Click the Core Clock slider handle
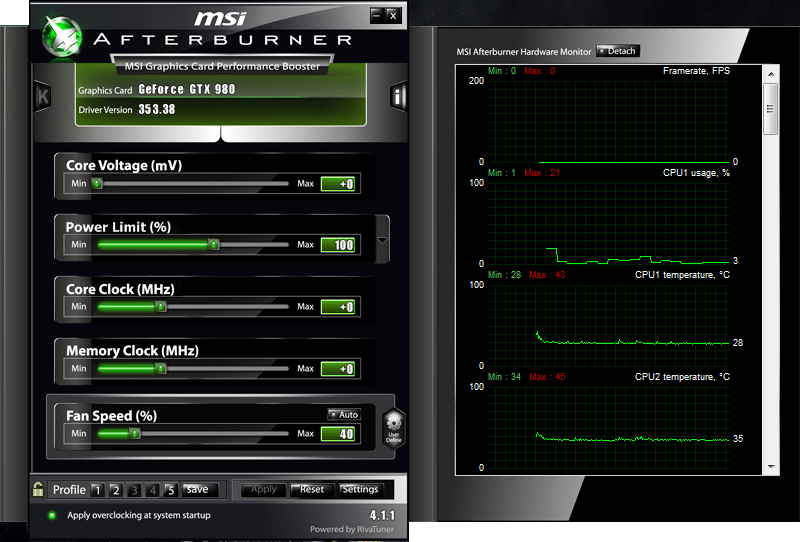The height and width of the screenshot is (542, 801). pos(161,307)
